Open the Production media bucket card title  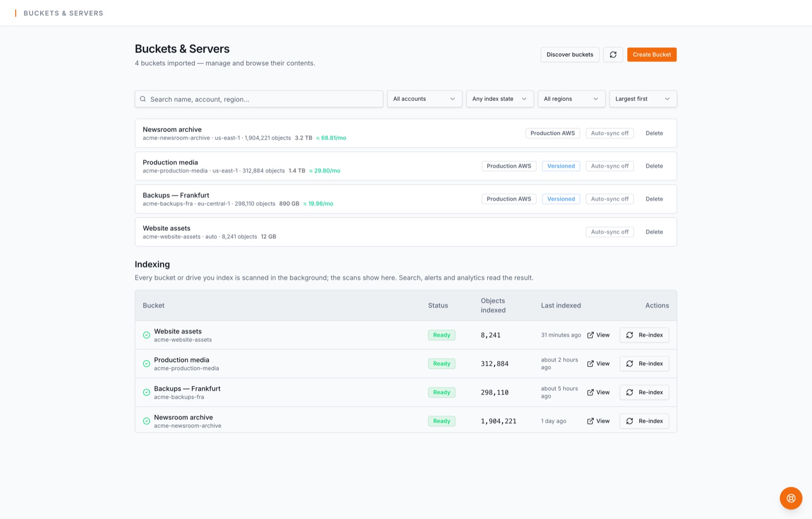tap(170, 163)
